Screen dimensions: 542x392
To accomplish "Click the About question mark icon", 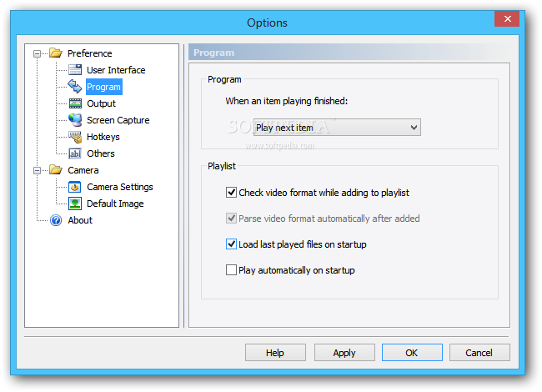I will pyautogui.click(x=56, y=220).
